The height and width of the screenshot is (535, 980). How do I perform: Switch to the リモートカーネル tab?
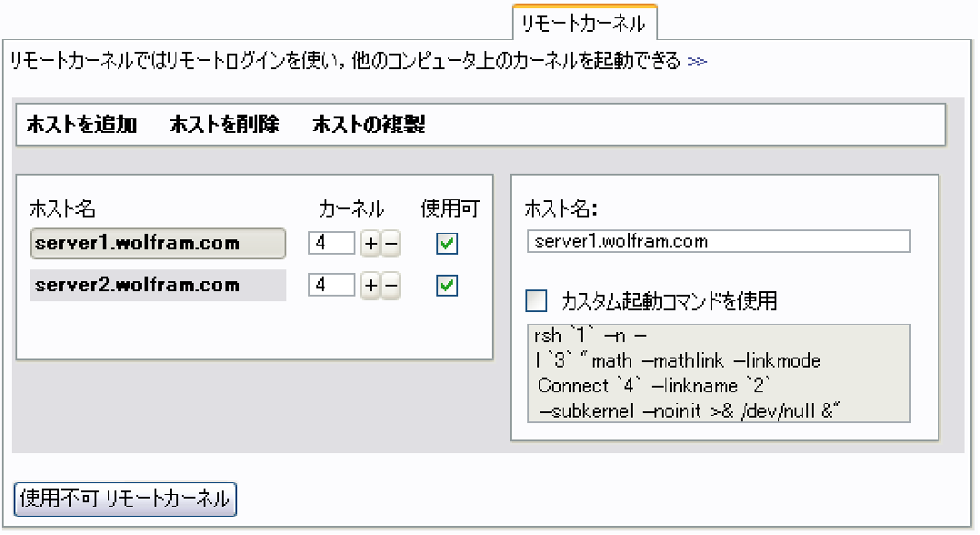tap(585, 24)
